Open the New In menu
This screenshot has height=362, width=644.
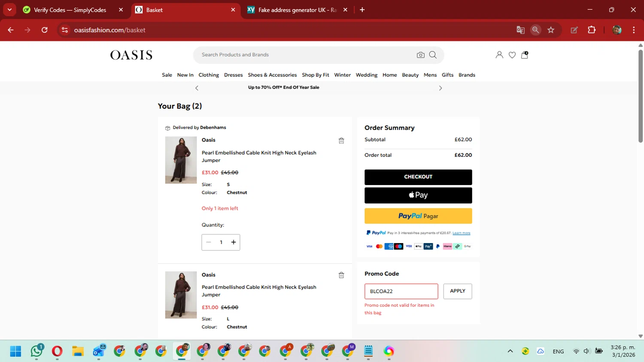[185, 75]
